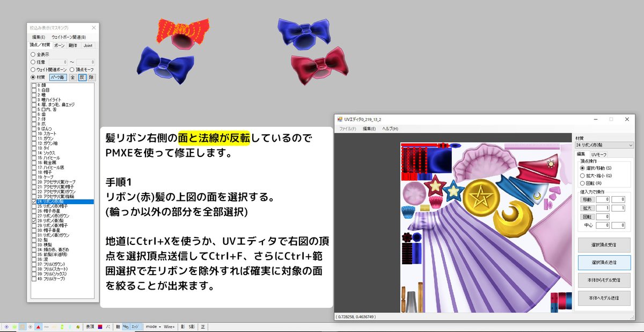
Task: Toggle the ノミ button in bottom toolbar
Action: click(x=108, y=327)
